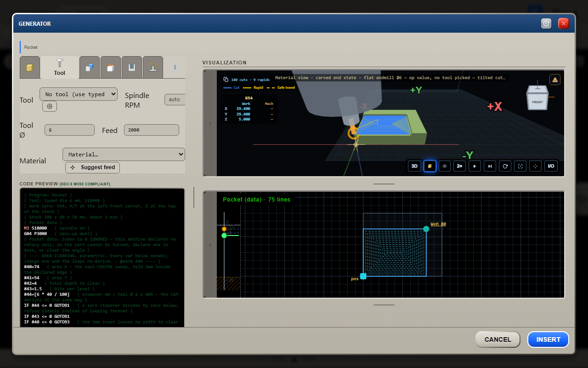Open tool settings gear below Tool dropdown

(x=50, y=106)
